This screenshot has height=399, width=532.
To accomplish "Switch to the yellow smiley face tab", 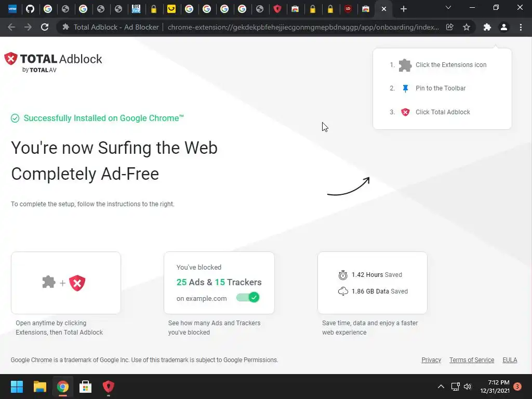I will coord(171,9).
